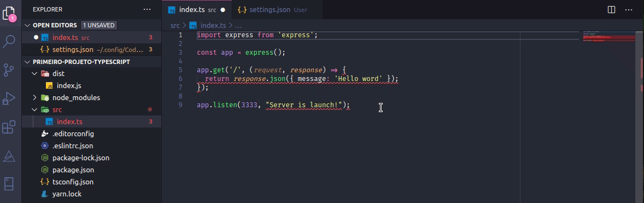
Task: Click the bottom panel icon in activity bar
Action: pos(9,184)
